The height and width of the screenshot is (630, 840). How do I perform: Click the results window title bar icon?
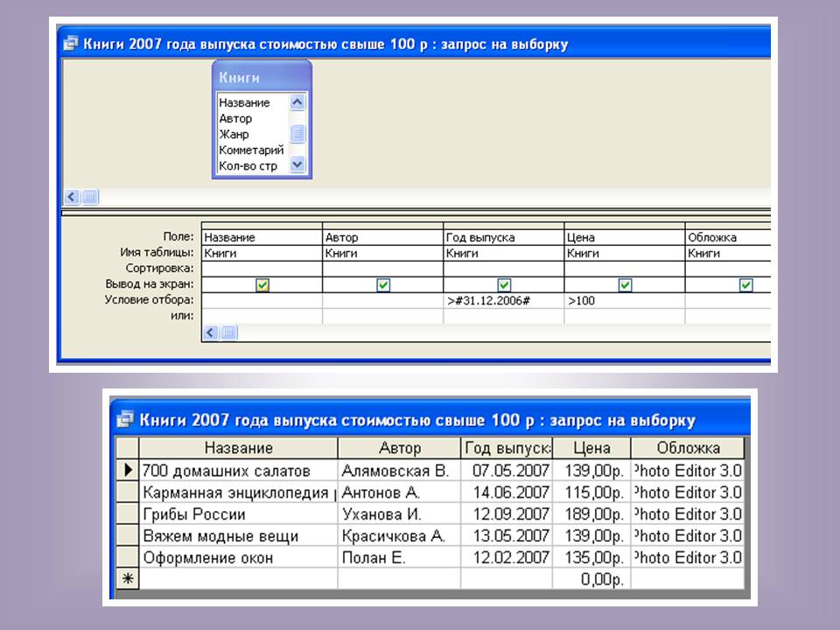(126, 420)
